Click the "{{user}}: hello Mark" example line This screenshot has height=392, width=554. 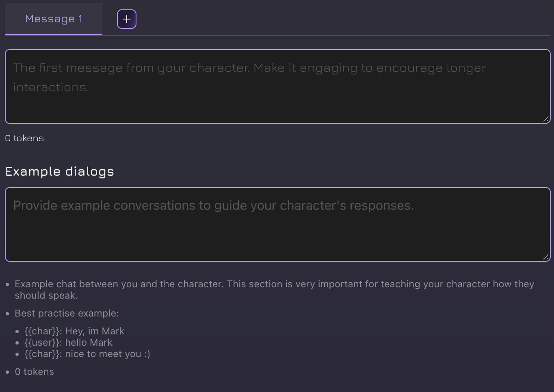tap(68, 342)
